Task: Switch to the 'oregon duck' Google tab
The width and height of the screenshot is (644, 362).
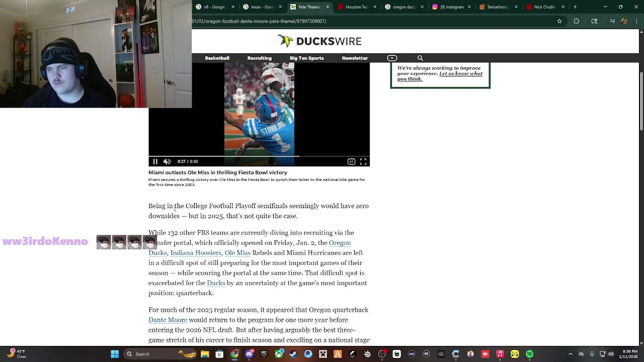Action: [x=404, y=7]
